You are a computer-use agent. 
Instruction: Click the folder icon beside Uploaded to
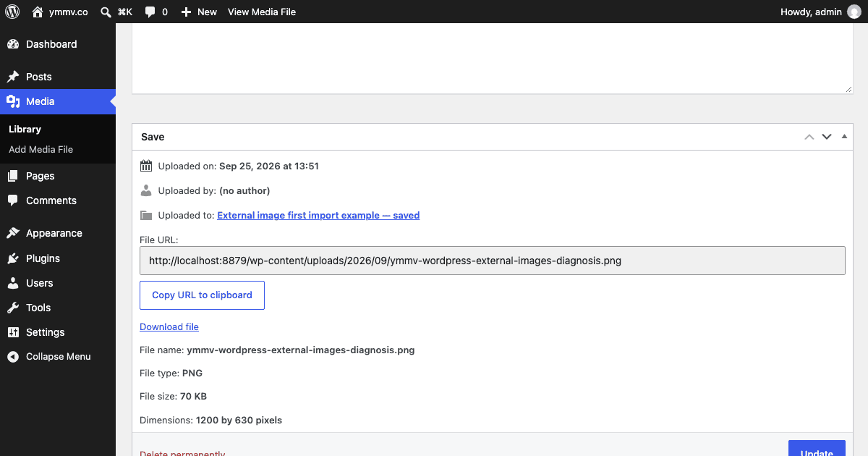click(146, 215)
